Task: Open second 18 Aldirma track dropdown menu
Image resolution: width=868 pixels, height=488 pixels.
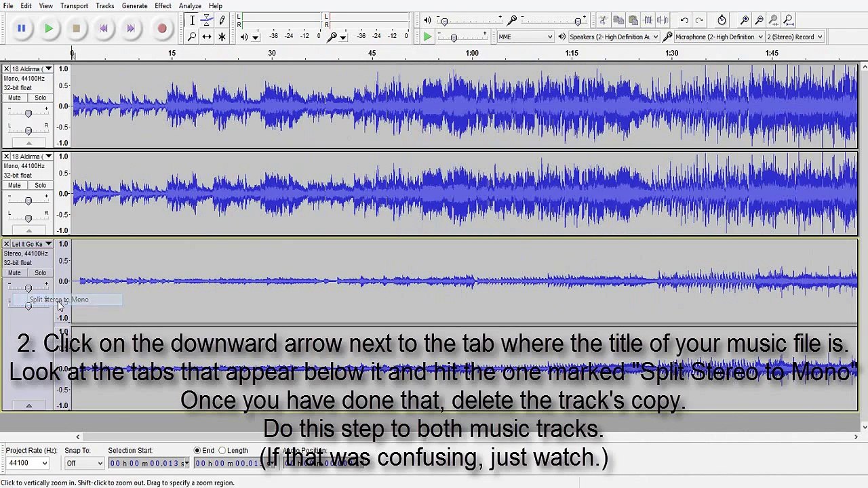Action: (48, 157)
